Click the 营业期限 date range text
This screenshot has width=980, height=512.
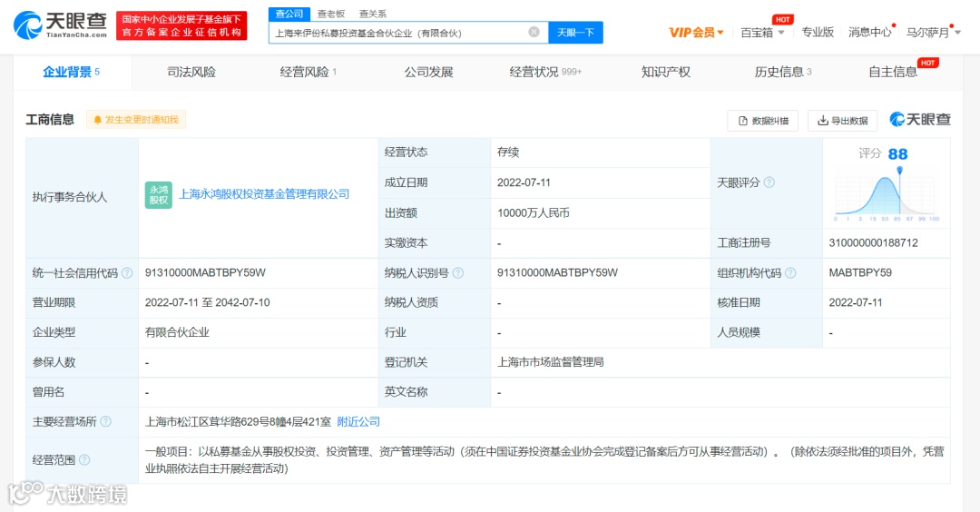coord(208,302)
